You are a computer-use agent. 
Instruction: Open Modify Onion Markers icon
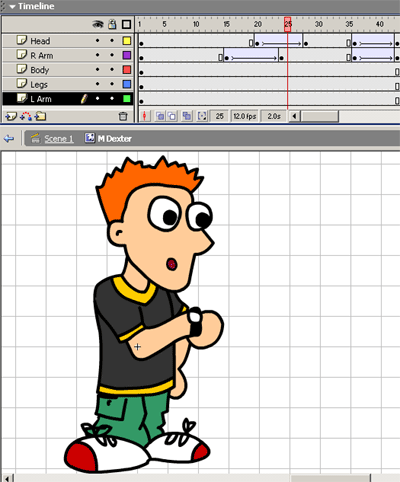[202, 116]
